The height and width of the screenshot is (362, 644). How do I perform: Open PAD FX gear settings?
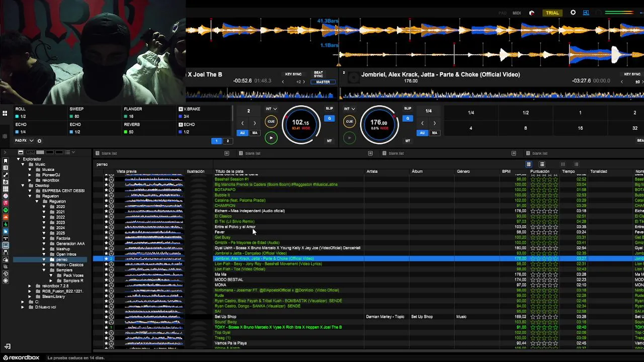point(39,141)
